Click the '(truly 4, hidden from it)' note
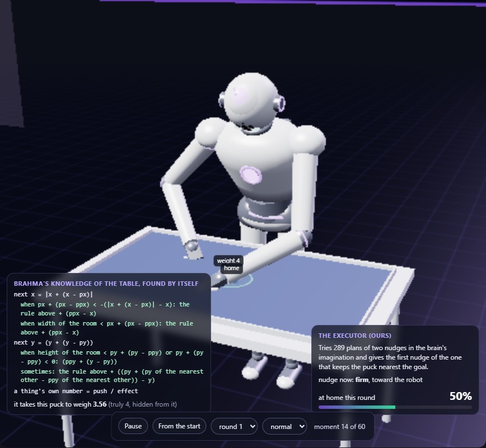 click(x=143, y=404)
